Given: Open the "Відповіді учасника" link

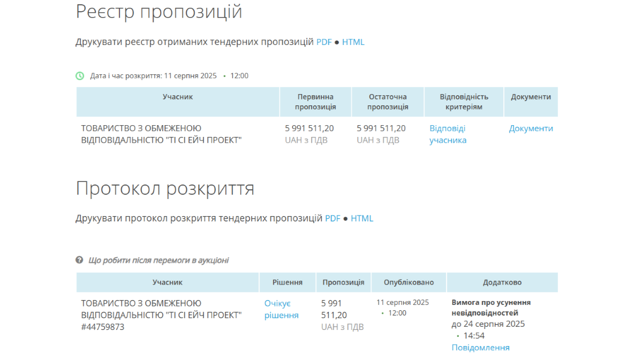Looking at the screenshot, I should 448,134.
